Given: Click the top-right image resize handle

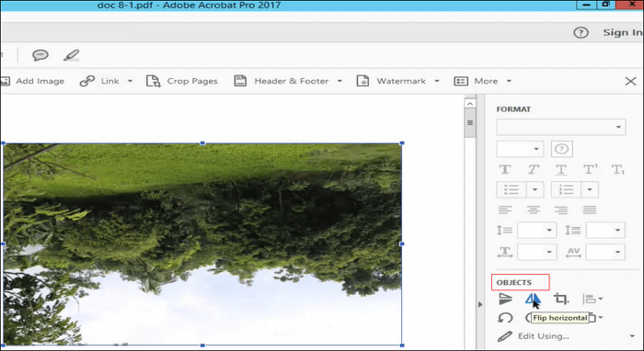Looking at the screenshot, I should pos(402,143).
